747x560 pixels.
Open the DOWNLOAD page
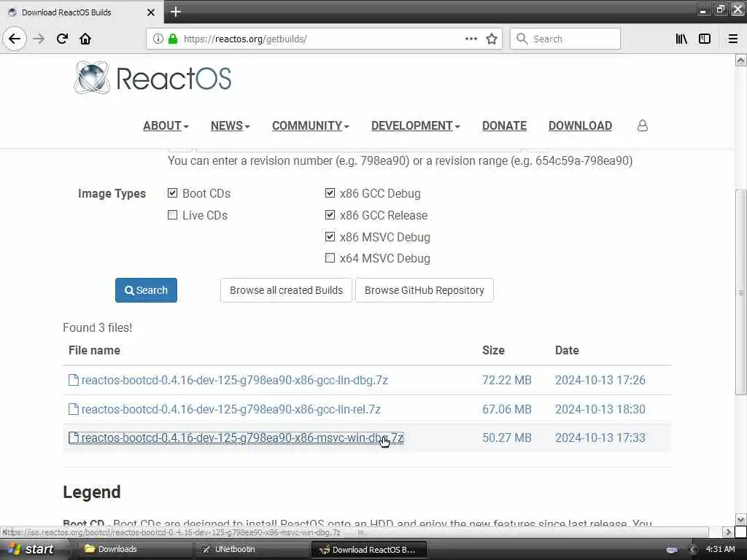click(x=580, y=125)
